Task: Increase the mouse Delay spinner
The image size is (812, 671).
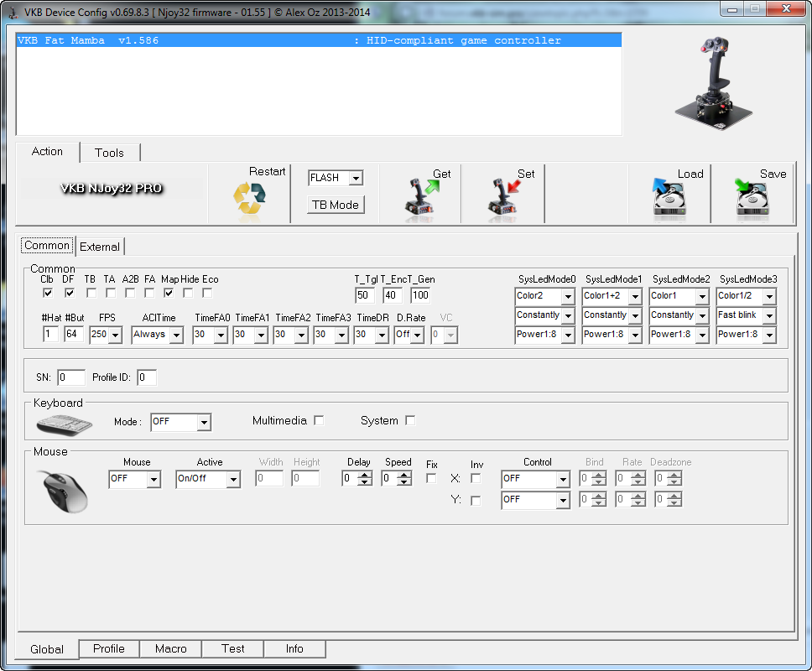Action: 366,476
